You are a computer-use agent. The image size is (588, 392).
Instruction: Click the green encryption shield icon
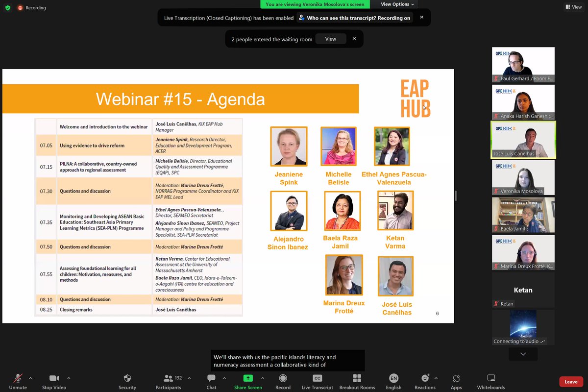[8, 8]
